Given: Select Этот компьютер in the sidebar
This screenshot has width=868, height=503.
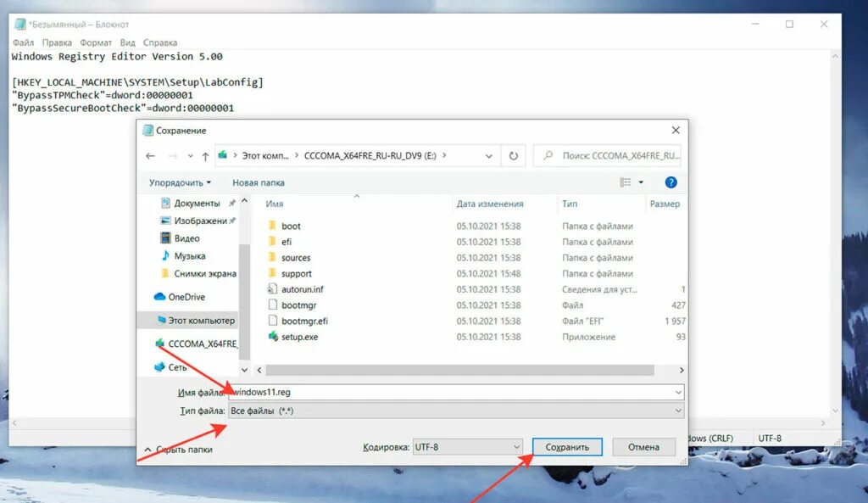Looking at the screenshot, I should tap(201, 320).
